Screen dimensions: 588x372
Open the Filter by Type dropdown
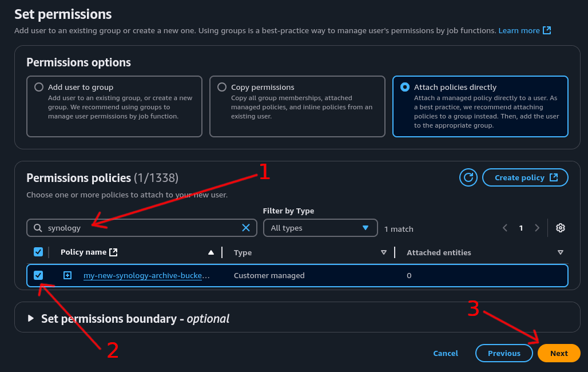click(x=320, y=228)
